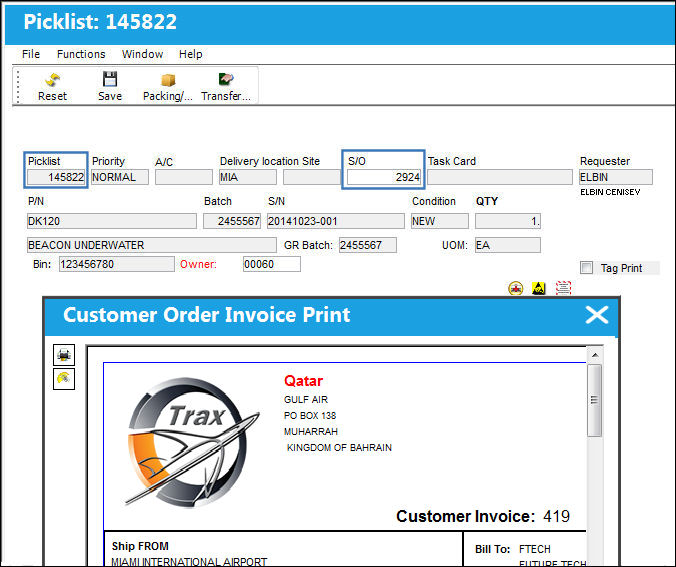This screenshot has width=676, height=567.
Task: Click the red Qatar heading on invoice
Action: pyautogui.click(x=304, y=381)
